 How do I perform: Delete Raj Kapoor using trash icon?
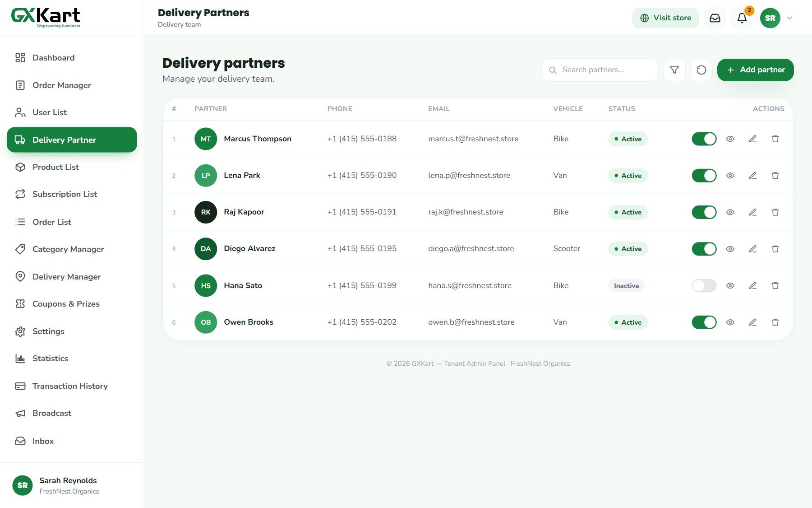(x=775, y=212)
